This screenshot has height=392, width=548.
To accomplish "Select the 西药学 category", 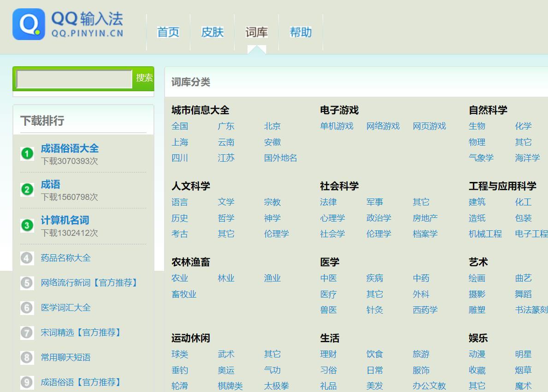I will click(x=425, y=310).
